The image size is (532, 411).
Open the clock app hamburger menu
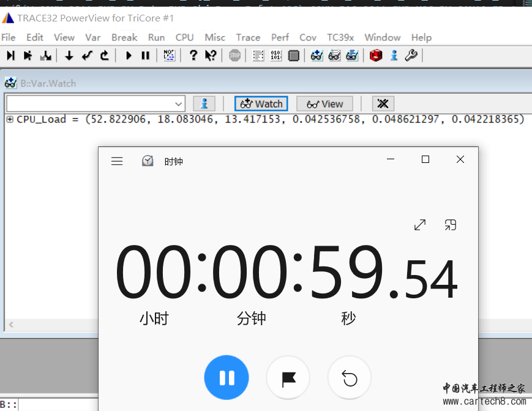tap(117, 161)
